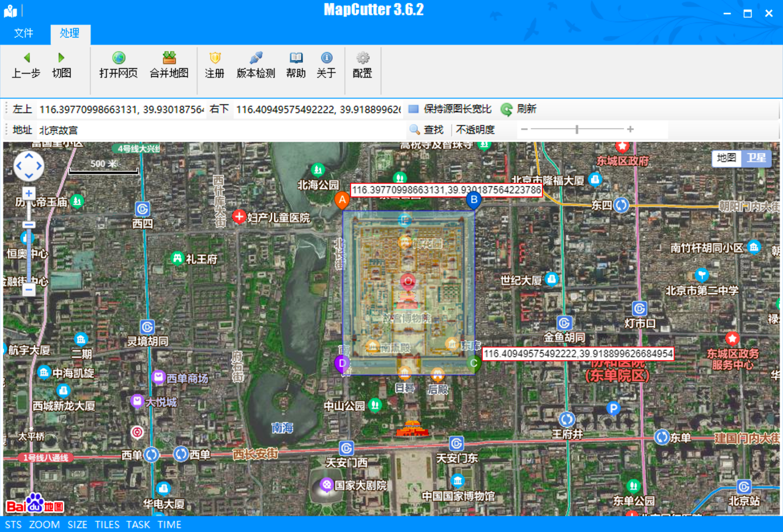Pan the map up with the compass arrow
Image resolution: width=783 pixels, height=532 pixels.
point(29,155)
